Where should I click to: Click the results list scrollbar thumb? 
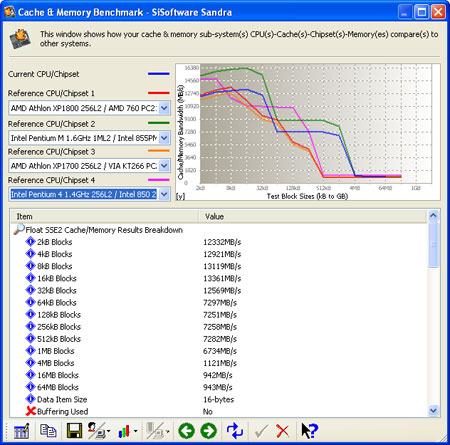[x=433, y=245]
